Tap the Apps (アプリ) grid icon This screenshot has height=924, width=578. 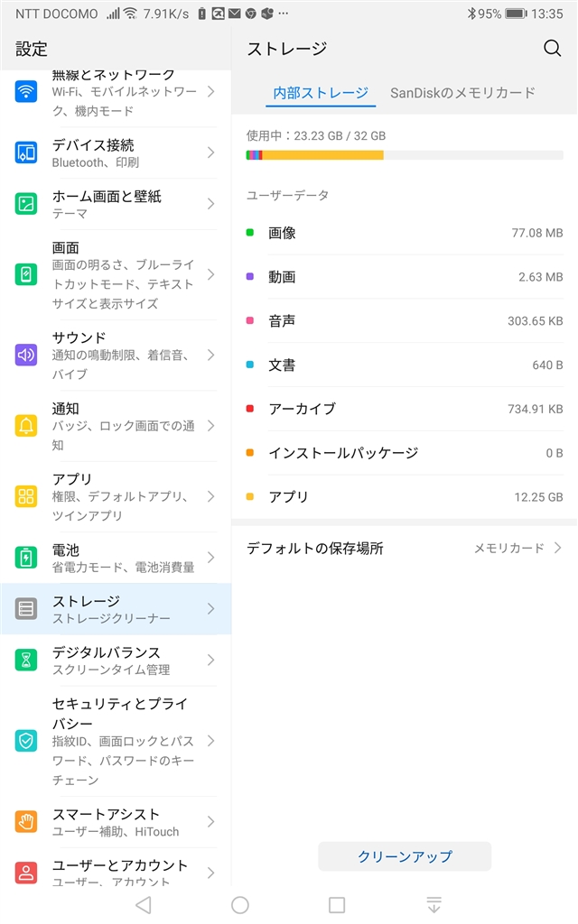26,495
